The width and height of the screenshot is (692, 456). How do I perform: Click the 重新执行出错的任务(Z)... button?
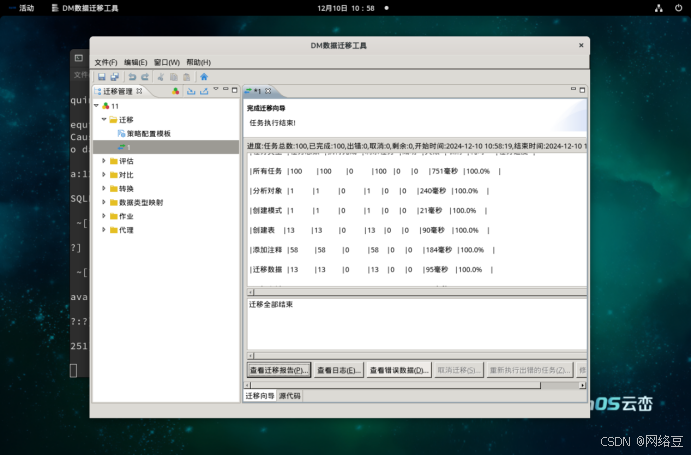530,370
